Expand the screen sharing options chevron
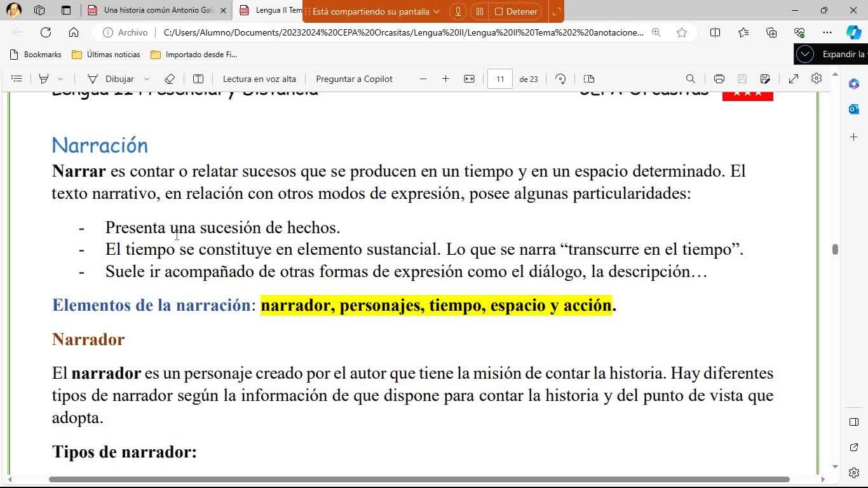The height and width of the screenshot is (488, 868). 437,11
